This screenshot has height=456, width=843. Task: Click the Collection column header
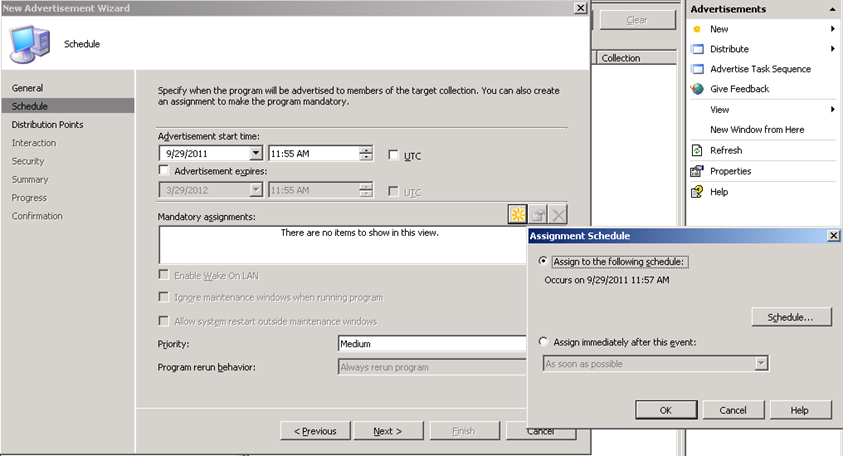pos(636,58)
